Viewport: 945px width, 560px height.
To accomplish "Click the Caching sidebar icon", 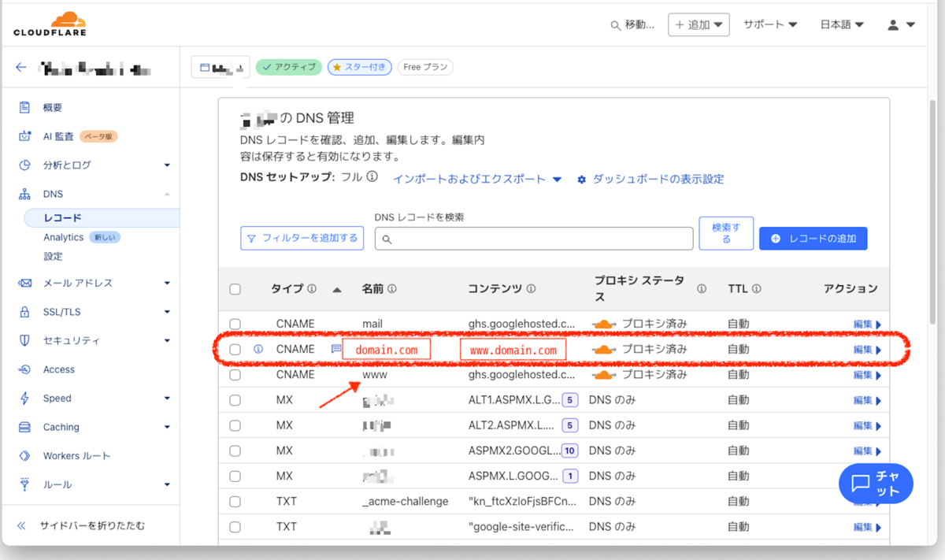I will pos(25,427).
